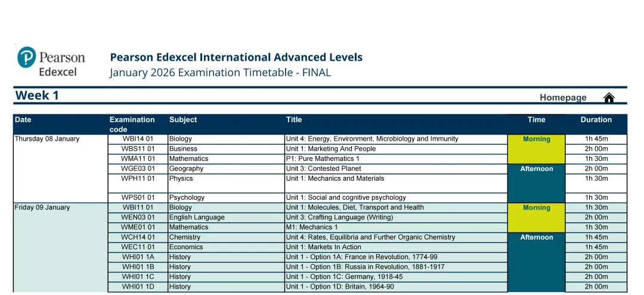This screenshot has height=295, width=644.
Task: Click the title Unit 1: Marketing And People
Action: coord(330,149)
